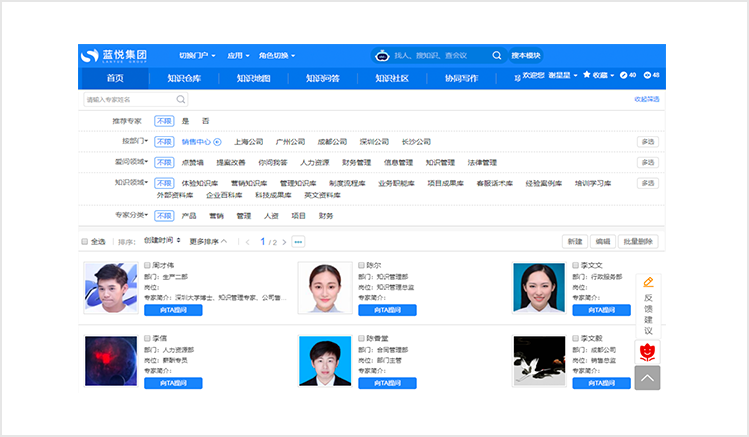749x437 pixels.
Task: Switch to the 知识地图 tab
Action: [x=253, y=78]
